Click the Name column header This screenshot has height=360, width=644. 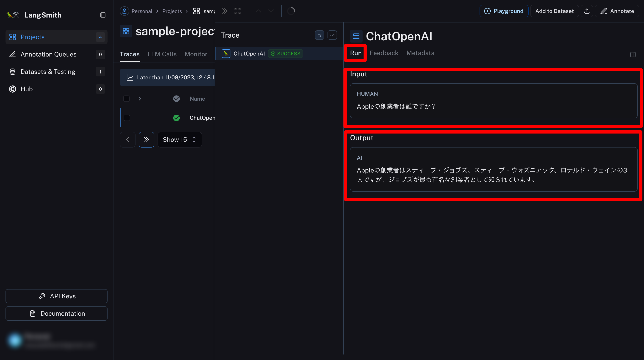click(x=197, y=99)
